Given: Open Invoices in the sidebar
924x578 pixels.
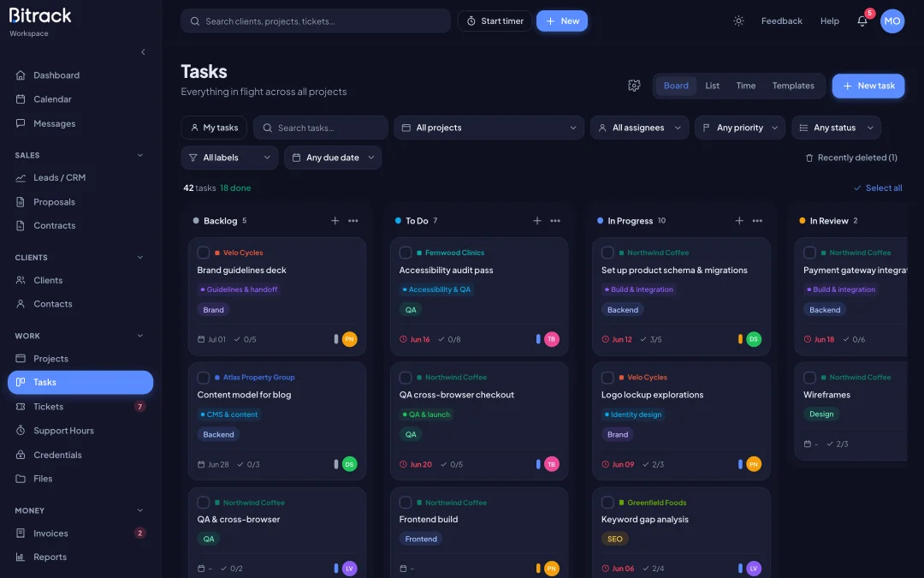Looking at the screenshot, I should [80, 533].
